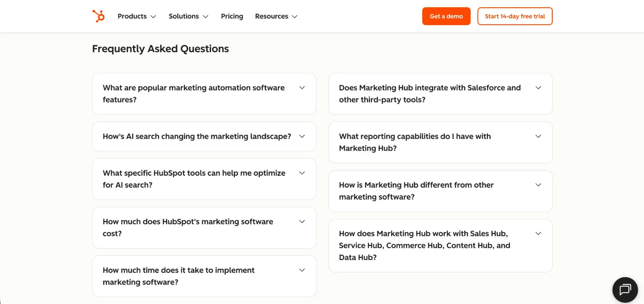Click the HubSpot sprocket logo

[98, 16]
